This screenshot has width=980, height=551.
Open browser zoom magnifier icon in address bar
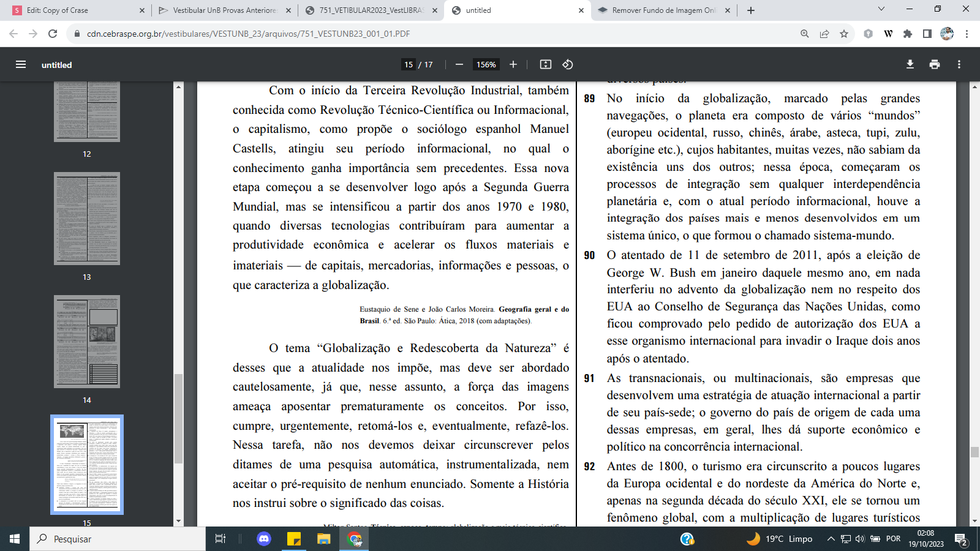click(x=805, y=34)
